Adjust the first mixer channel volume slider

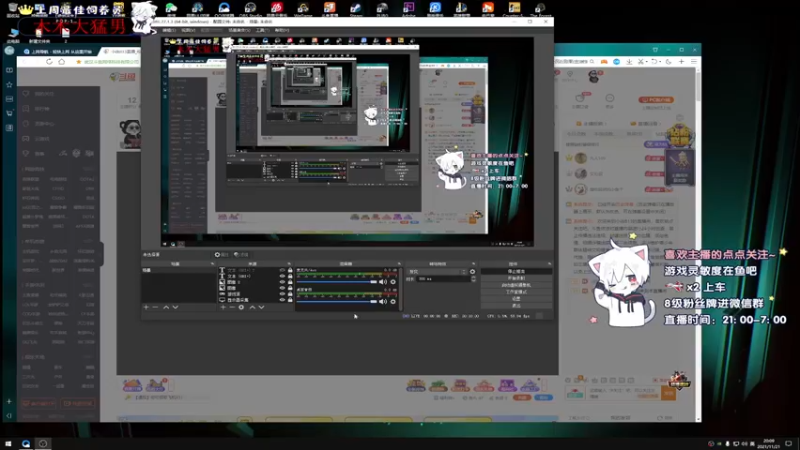coord(337,282)
